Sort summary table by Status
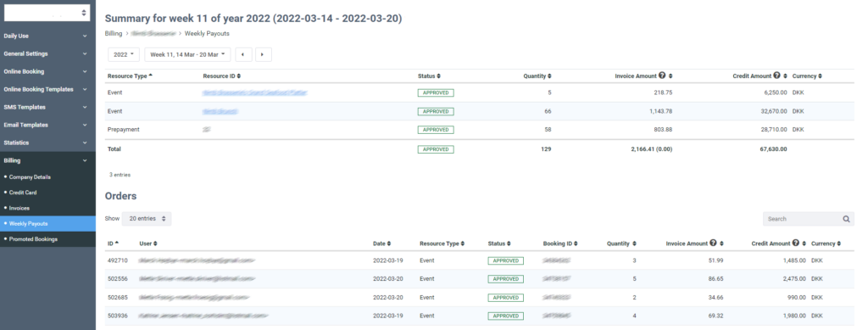Screen dimensions: 868x330 (x=428, y=76)
